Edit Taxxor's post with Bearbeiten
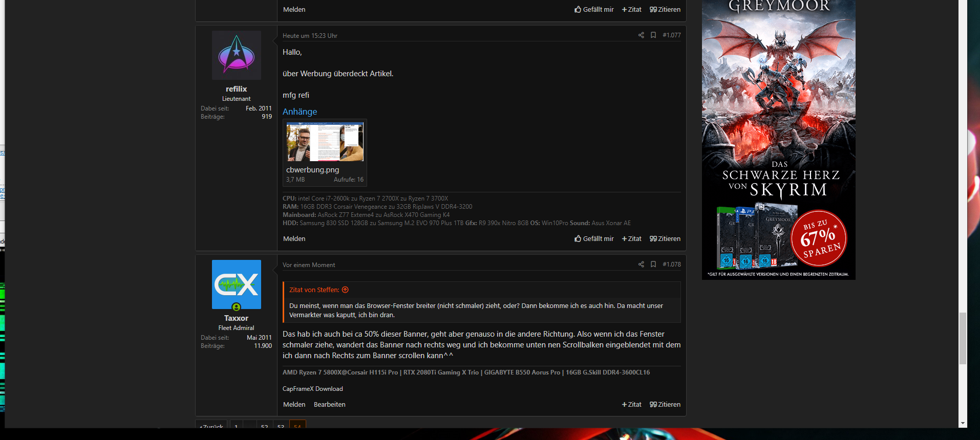Image resolution: width=980 pixels, height=440 pixels. 330,405
